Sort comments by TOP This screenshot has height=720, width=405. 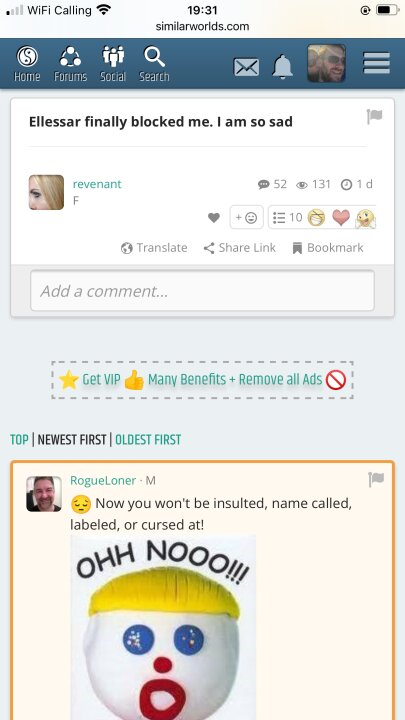19,439
